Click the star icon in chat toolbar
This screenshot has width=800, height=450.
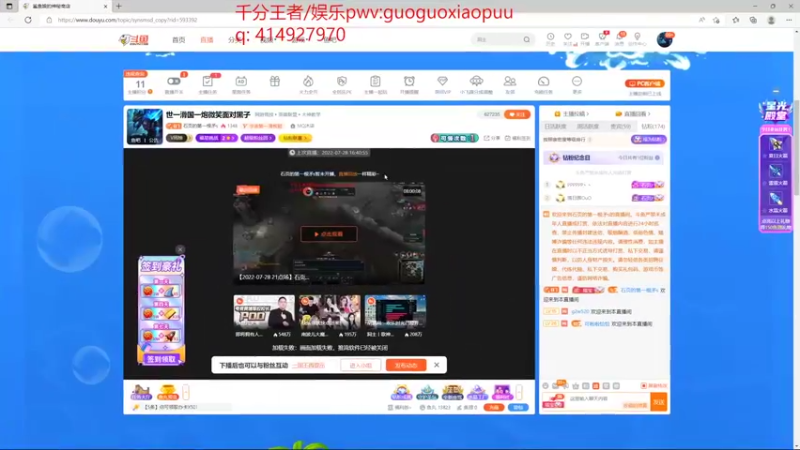click(x=576, y=386)
